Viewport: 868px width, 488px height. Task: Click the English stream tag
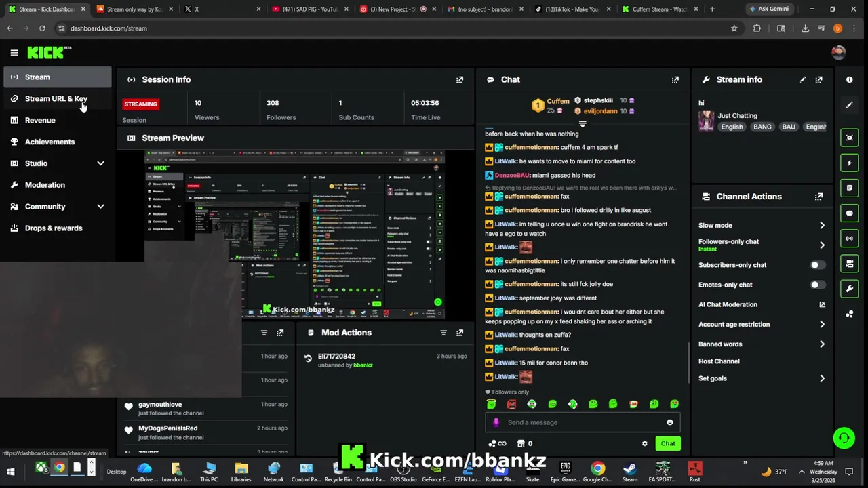[x=732, y=127]
